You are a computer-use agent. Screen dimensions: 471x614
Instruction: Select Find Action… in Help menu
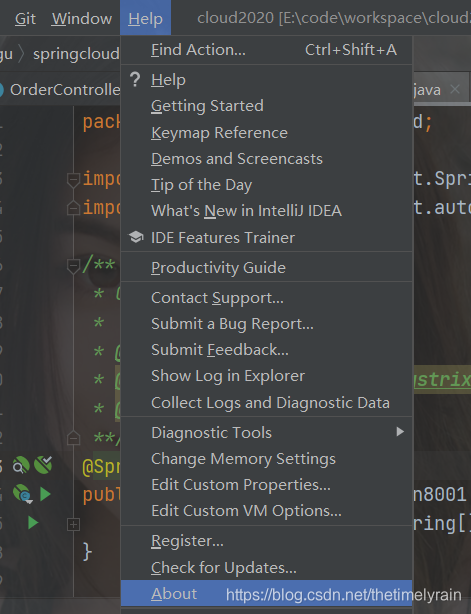[266, 50]
